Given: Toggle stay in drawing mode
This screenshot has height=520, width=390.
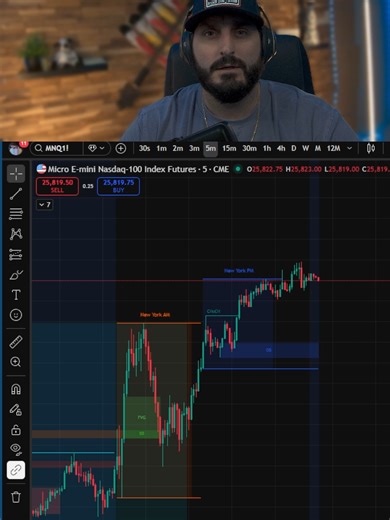Looking at the screenshot, I should coord(16,410).
